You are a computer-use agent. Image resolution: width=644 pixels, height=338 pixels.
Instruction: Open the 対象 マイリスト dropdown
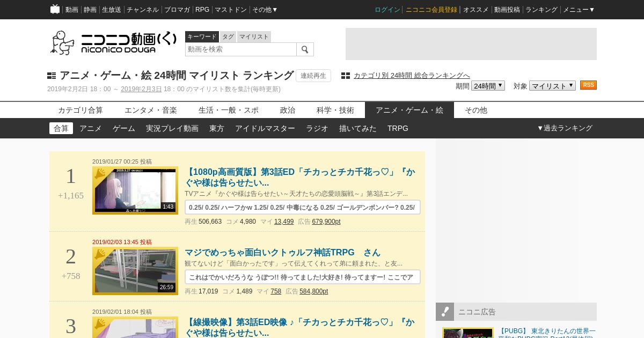[552, 86]
